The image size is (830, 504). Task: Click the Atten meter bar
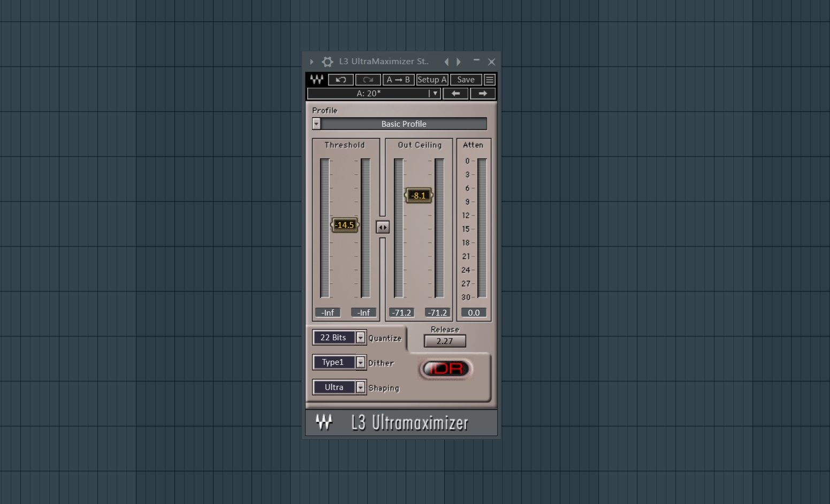(482, 228)
